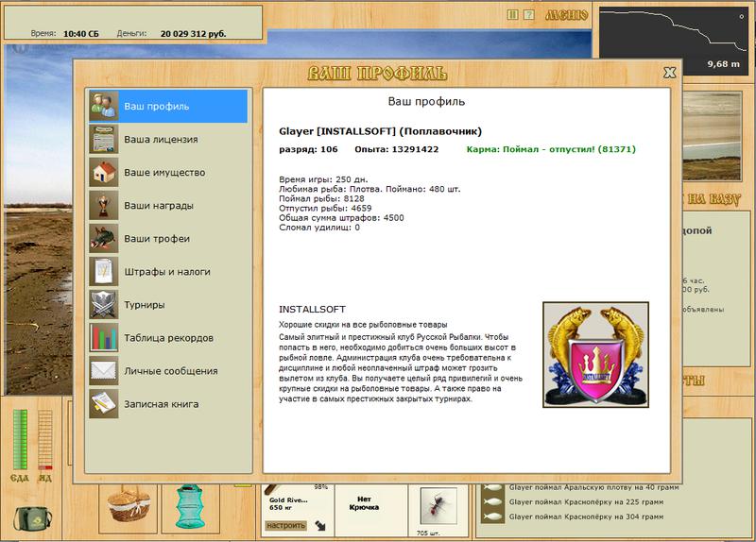Open the trophy cup icon Ваши награды
Image resolution: width=756 pixels, height=542 pixels.
[103, 205]
